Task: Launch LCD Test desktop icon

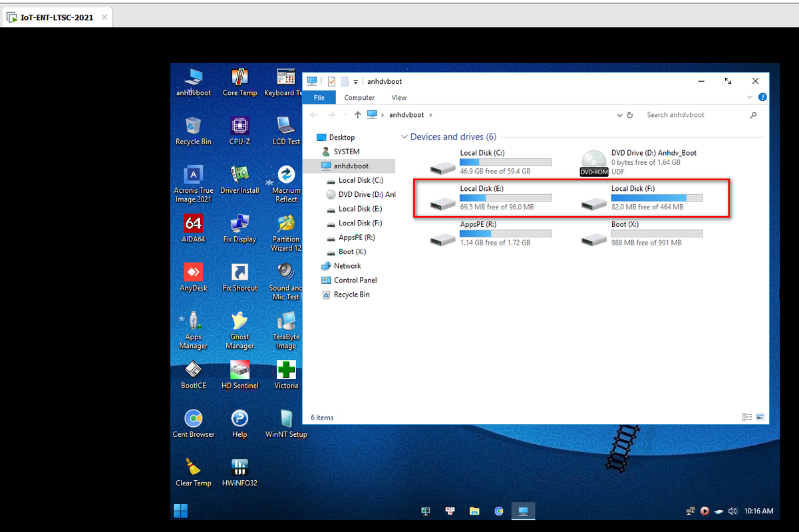Action: pyautogui.click(x=286, y=131)
